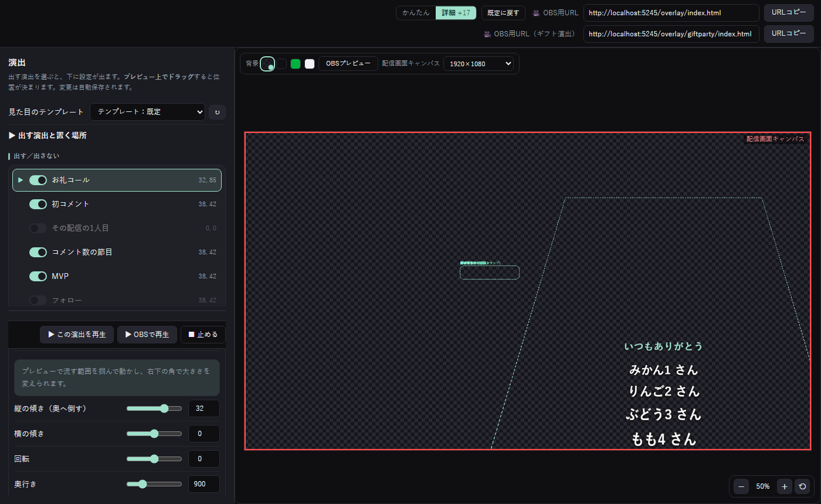This screenshot has height=504, width=821.
Task: Click the giftparty/index.html URL field
Action: [671, 34]
